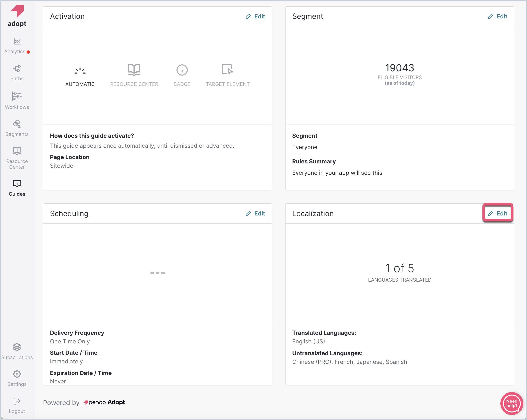Open the Settings gear

(17, 378)
